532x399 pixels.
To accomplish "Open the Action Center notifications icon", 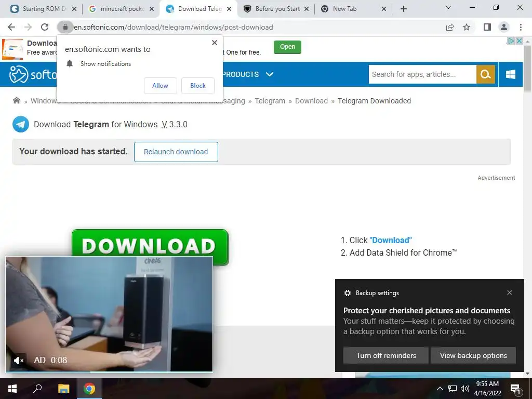I will (x=516, y=389).
